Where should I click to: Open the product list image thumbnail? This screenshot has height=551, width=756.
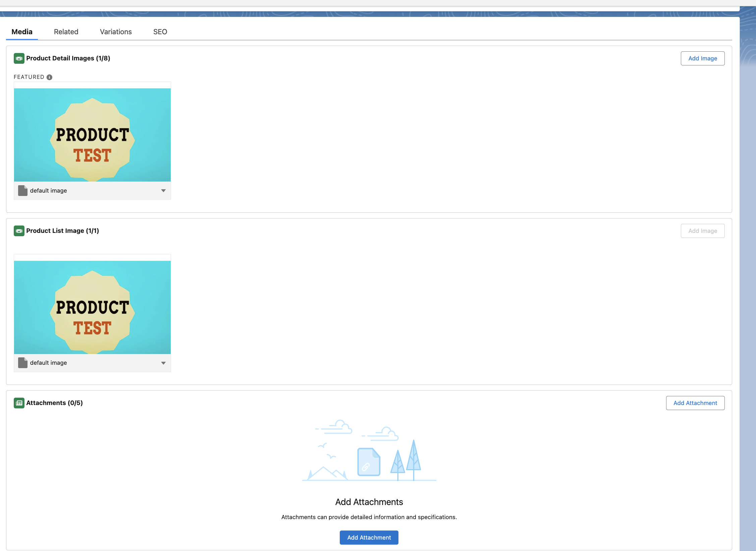coord(92,307)
